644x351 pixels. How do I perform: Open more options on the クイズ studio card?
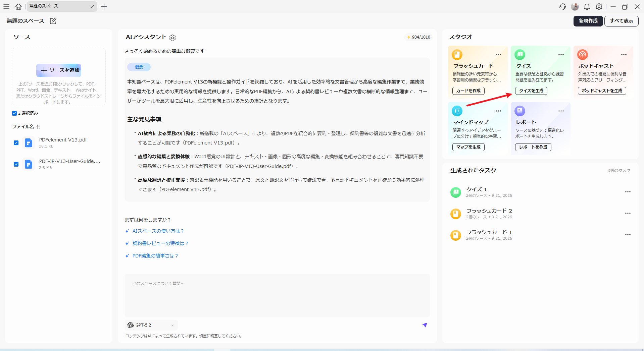point(561,55)
